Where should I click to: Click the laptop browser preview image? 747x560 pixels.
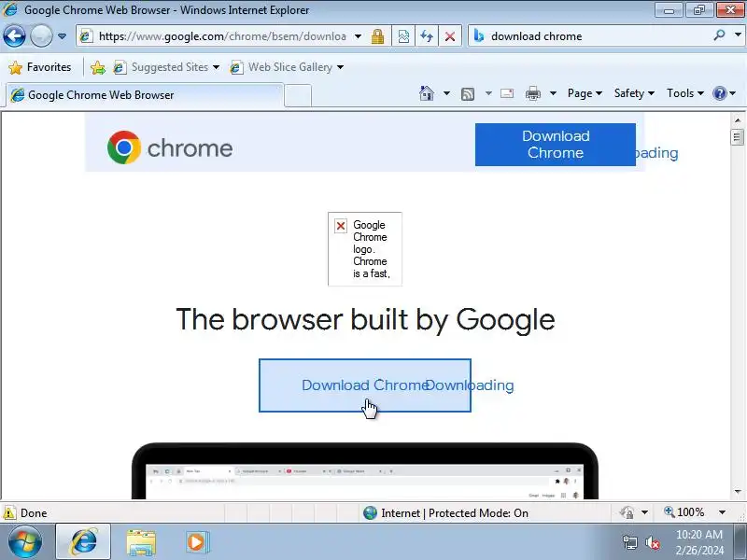(x=365, y=471)
